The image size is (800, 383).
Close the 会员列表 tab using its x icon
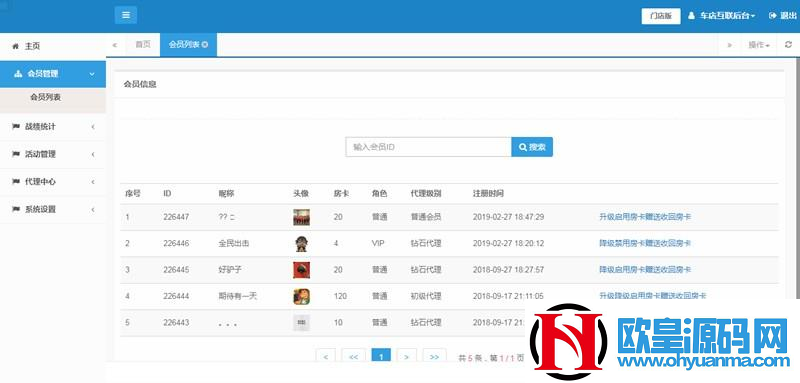point(205,45)
